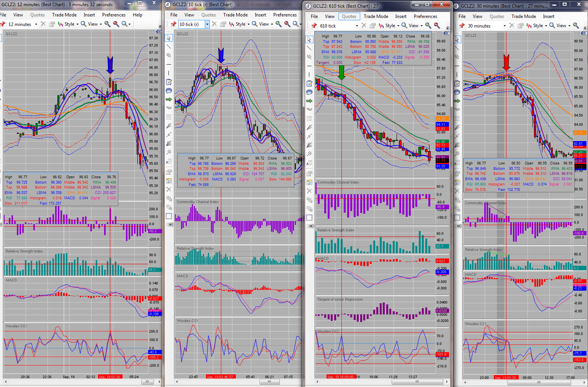Viewport: 588px width, 387px height.
Task: Select the trend line tool in 610 tick chart
Action: click(x=309, y=48)
